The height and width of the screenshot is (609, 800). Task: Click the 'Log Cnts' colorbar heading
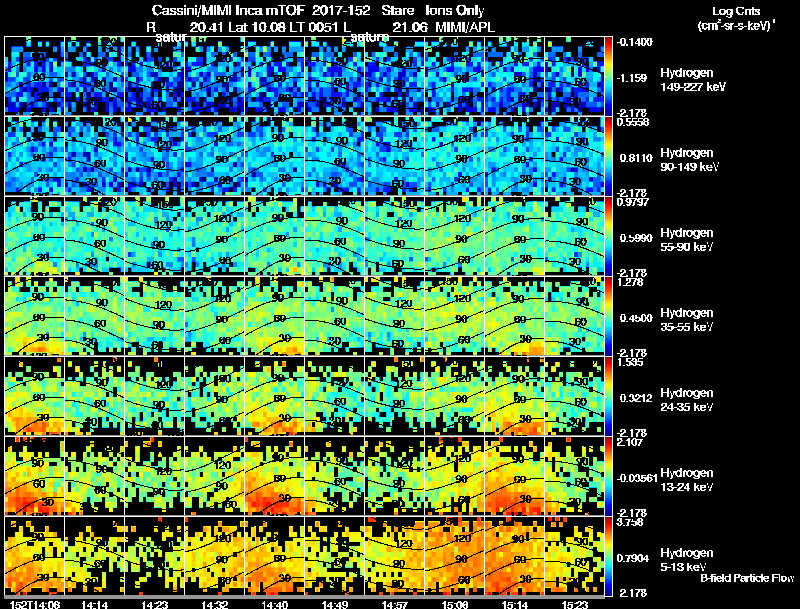click(736, 11)
